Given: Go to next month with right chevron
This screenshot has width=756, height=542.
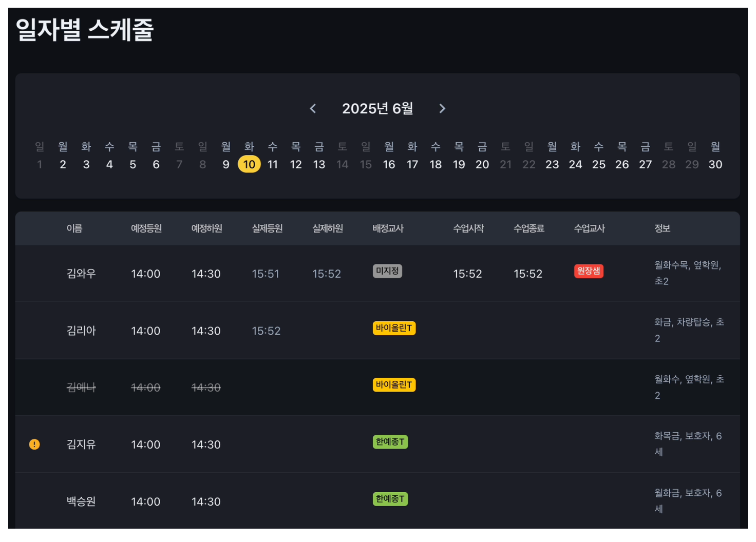Looking at the screenshot, I should click(x=442, y=108).
